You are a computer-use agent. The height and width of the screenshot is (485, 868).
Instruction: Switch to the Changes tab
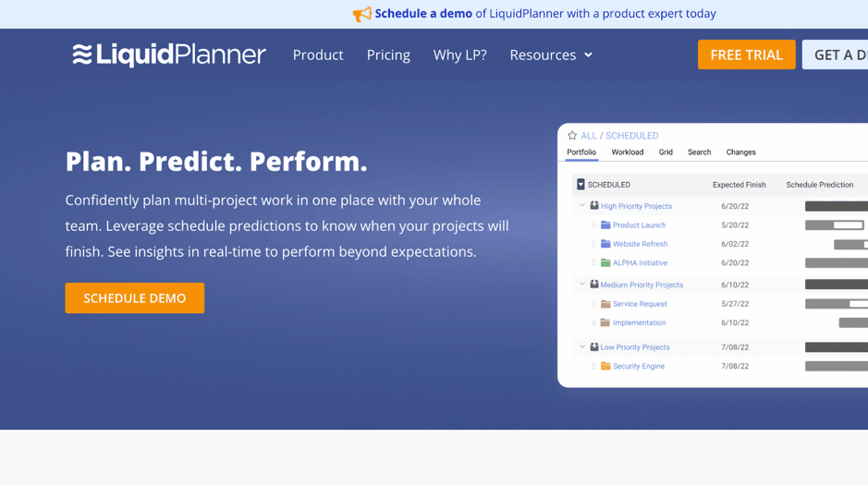click(x=740, y=152)
